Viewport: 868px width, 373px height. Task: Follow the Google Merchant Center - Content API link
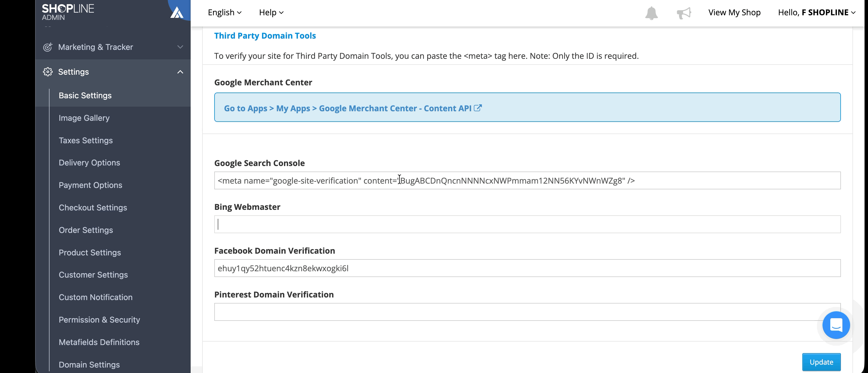353,108
